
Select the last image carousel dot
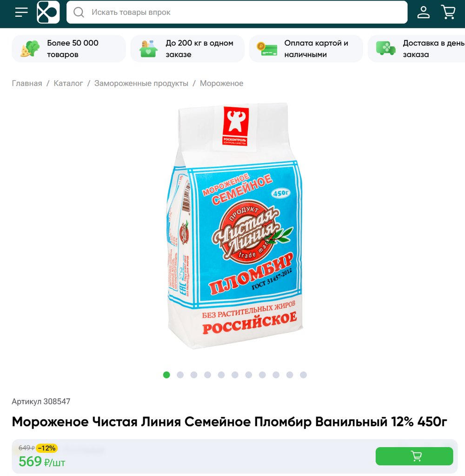303,375
